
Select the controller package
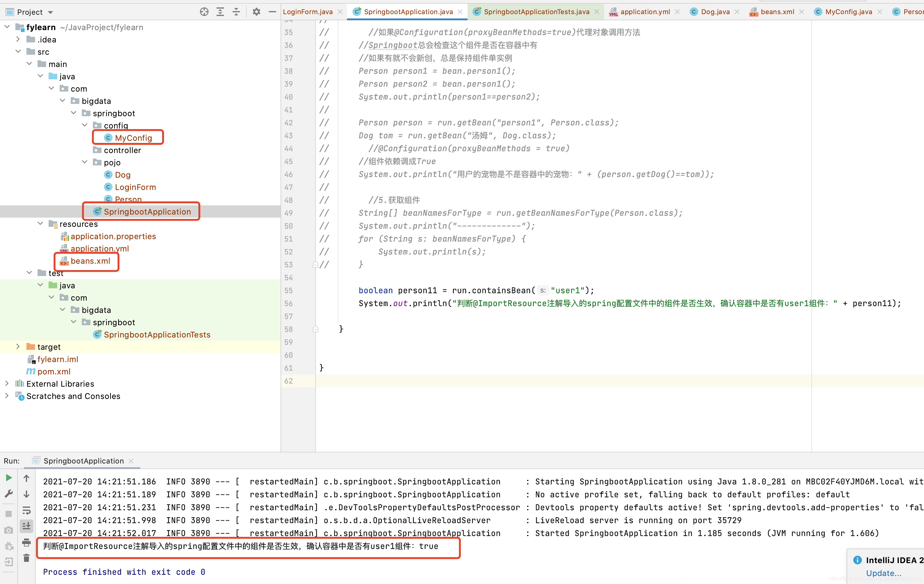pos(122,150)
